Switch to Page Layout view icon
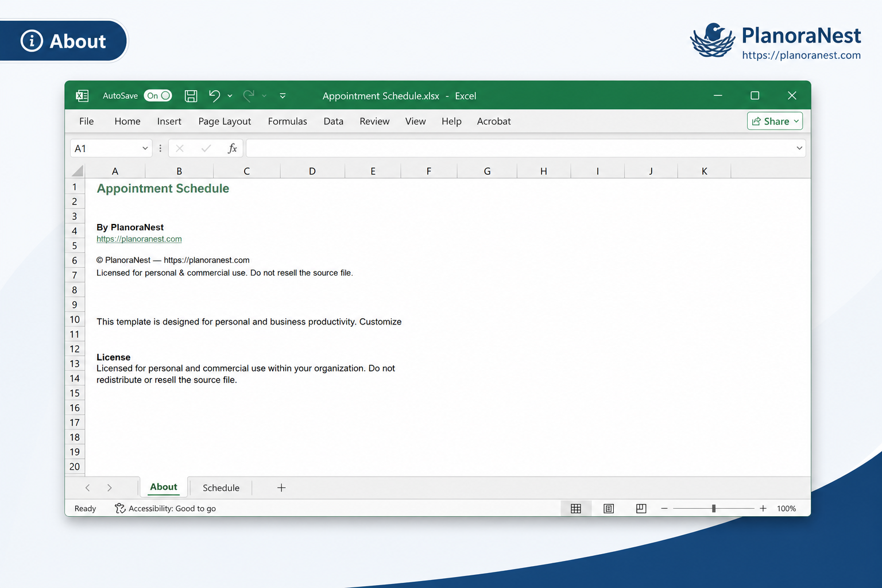 pos(609,508)
